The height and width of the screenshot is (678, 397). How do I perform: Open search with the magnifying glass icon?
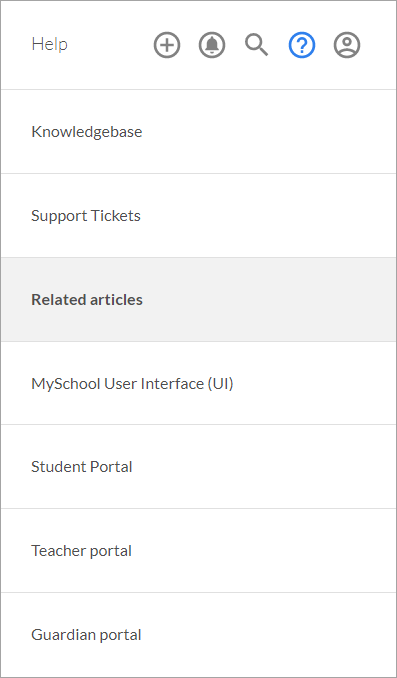[257, 45]
